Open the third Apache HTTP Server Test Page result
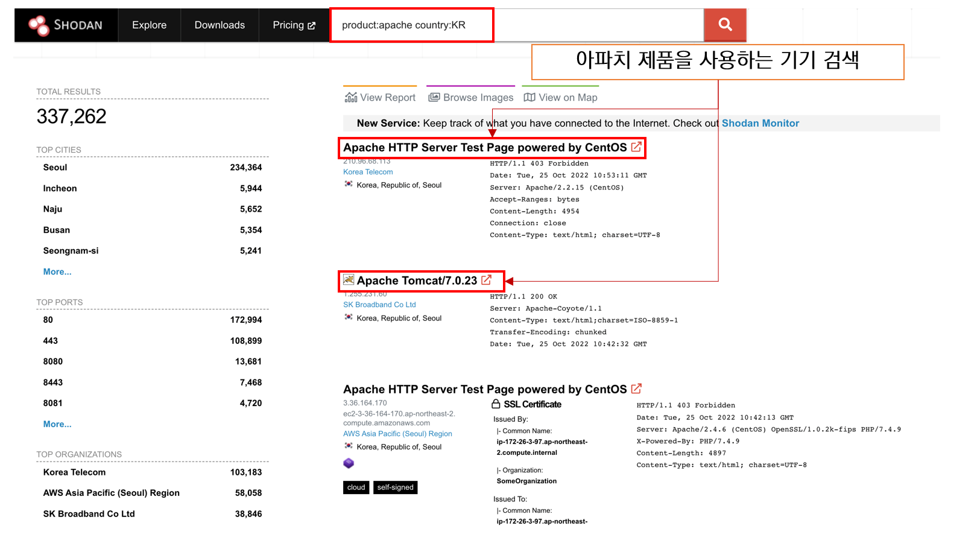 coord(485,389)
